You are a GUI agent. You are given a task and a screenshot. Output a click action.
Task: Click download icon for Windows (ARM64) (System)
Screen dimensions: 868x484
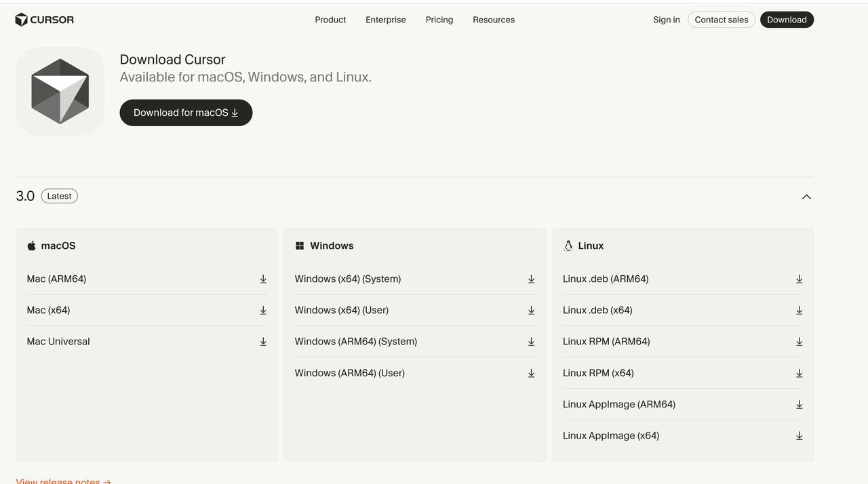point(532,342)
